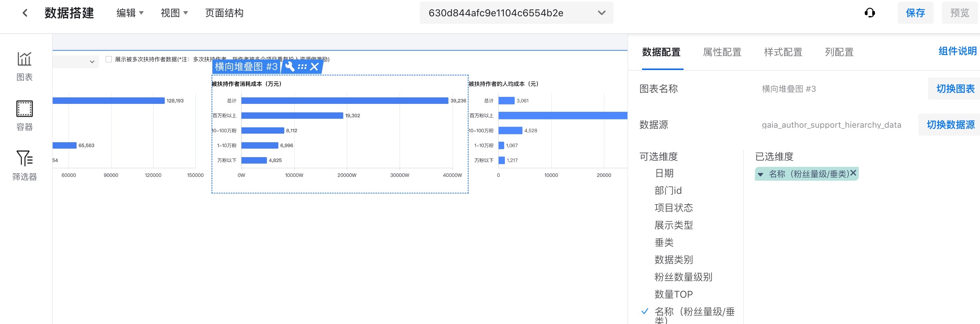Screen dimensions: 980x324
Task: Click the chart title 被扶持作者消耗成本（万元）
Action: pyautogui.click(x=247, y=84)
